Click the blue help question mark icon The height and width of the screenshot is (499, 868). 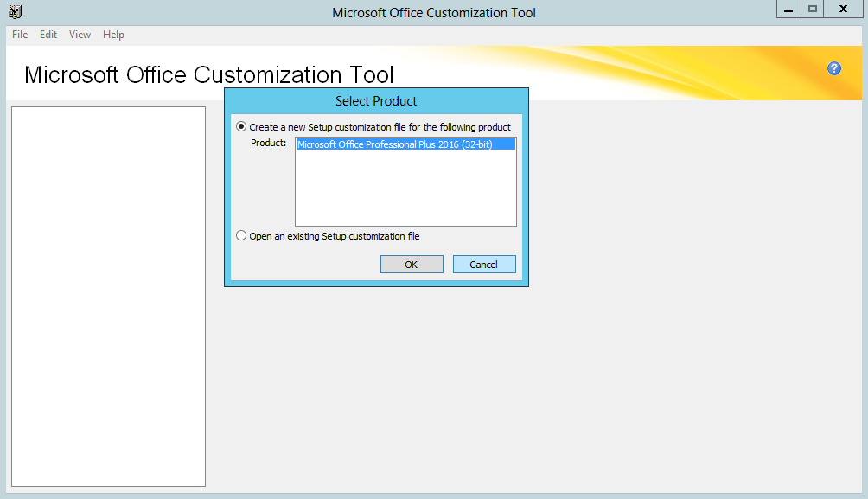833,68
